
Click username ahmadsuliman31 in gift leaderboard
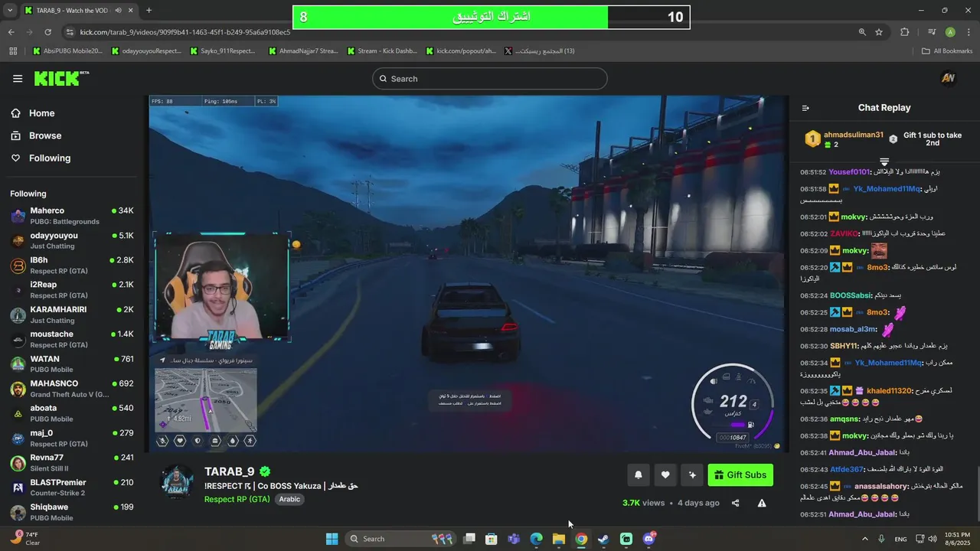click(x=853, y=135)
